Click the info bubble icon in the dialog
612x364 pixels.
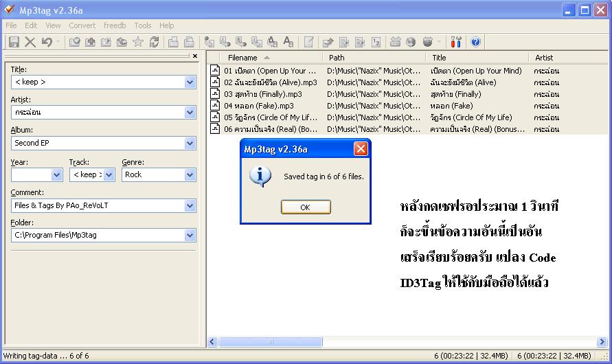coord(260,177)
